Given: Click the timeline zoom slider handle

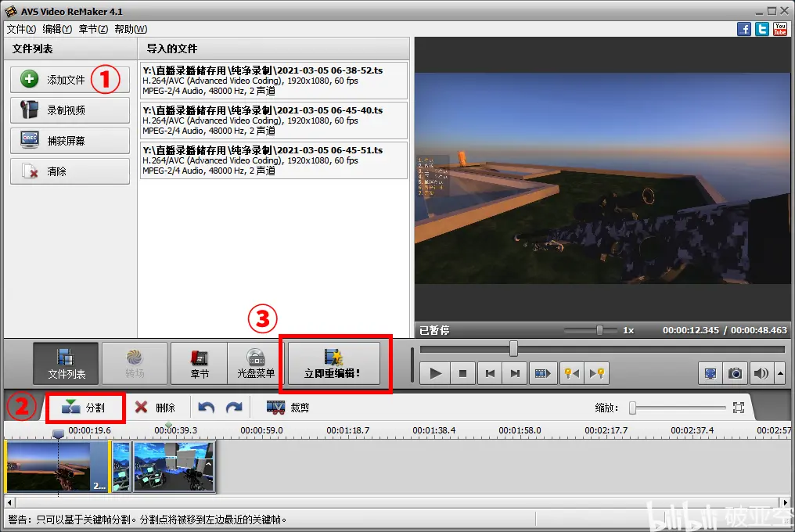Looking at the screenshot, I should 632,408.
